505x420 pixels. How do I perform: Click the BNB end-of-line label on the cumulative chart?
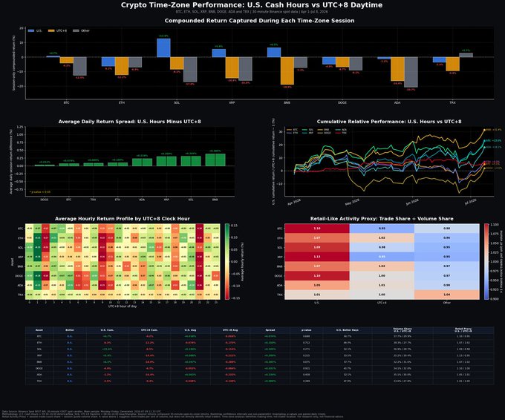493,130
